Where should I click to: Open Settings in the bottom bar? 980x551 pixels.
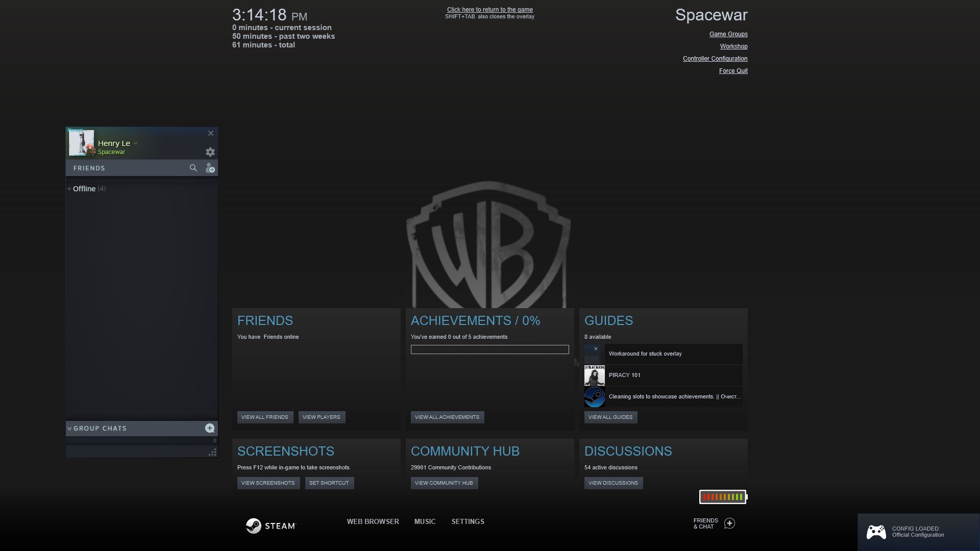468,521
